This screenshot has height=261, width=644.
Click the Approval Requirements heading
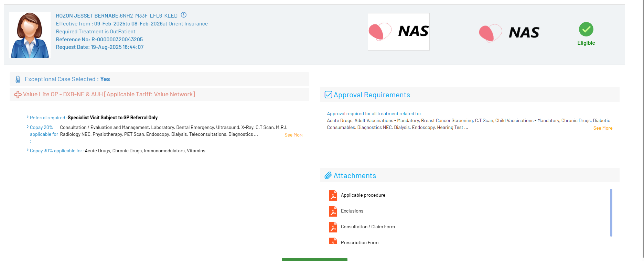372,95
